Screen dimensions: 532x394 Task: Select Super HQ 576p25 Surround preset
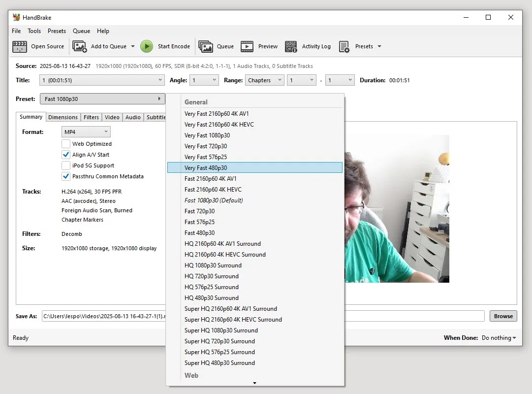(x=255, y=352)
